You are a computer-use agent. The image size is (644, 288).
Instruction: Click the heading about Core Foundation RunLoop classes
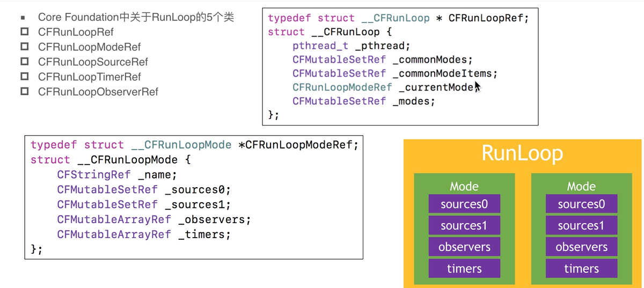136,17
